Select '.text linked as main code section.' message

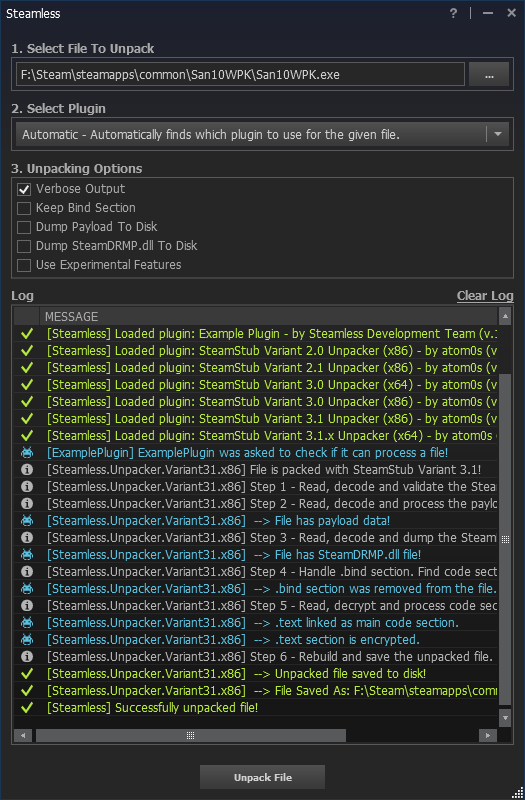tap(253, 622)
